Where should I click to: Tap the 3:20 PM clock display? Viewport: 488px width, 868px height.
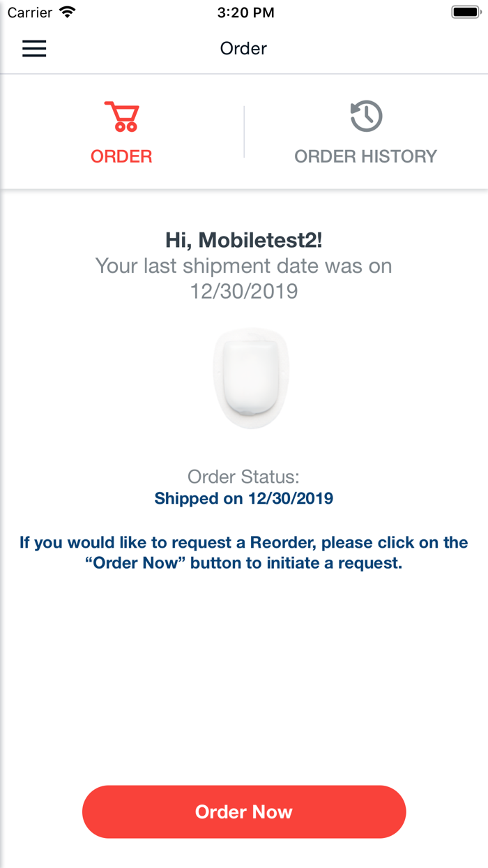[x=245, y=11]
